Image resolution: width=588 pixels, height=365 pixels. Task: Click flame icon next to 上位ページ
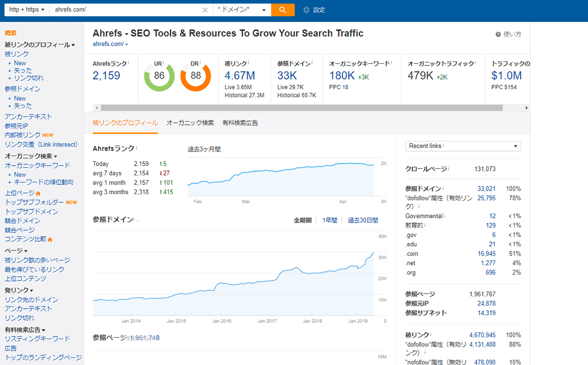click(x=39, y=193)
